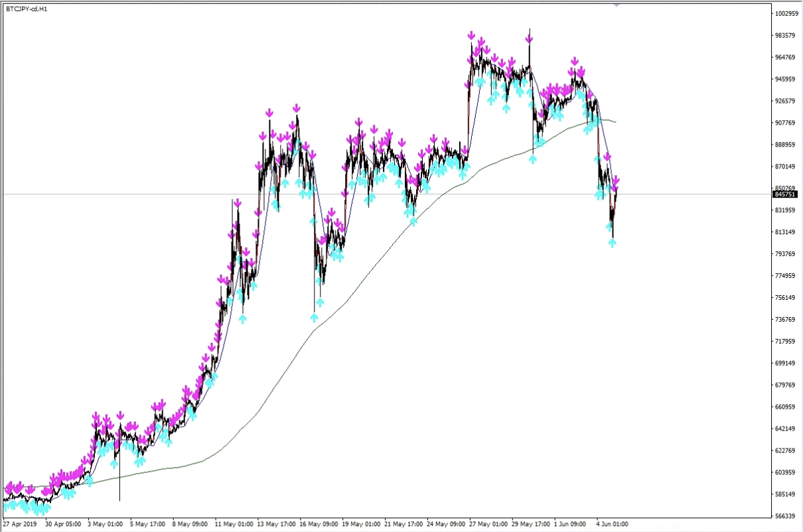Pick the 907769 price scale value
Image resolution: width=803 pixels, height=532 pixels.
[x=786, y=123]
